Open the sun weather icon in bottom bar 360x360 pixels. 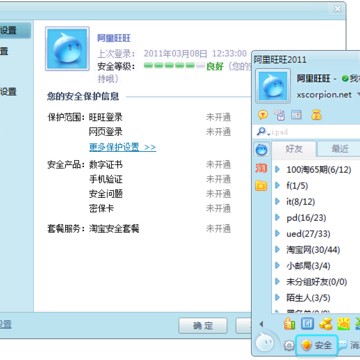point(343,323)
